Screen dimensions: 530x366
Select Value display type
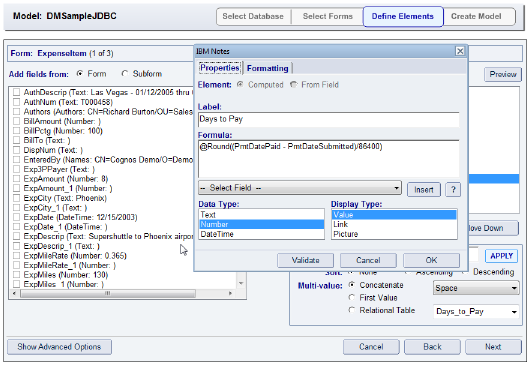click(394, 215)
